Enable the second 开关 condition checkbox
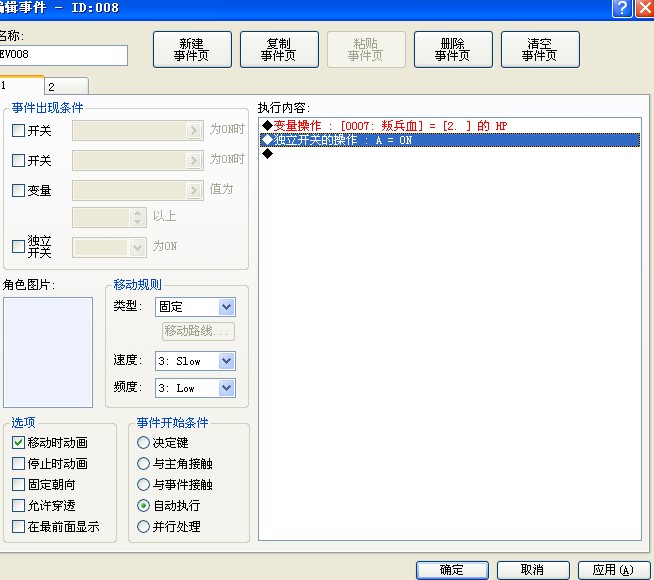 coord(18,161)
